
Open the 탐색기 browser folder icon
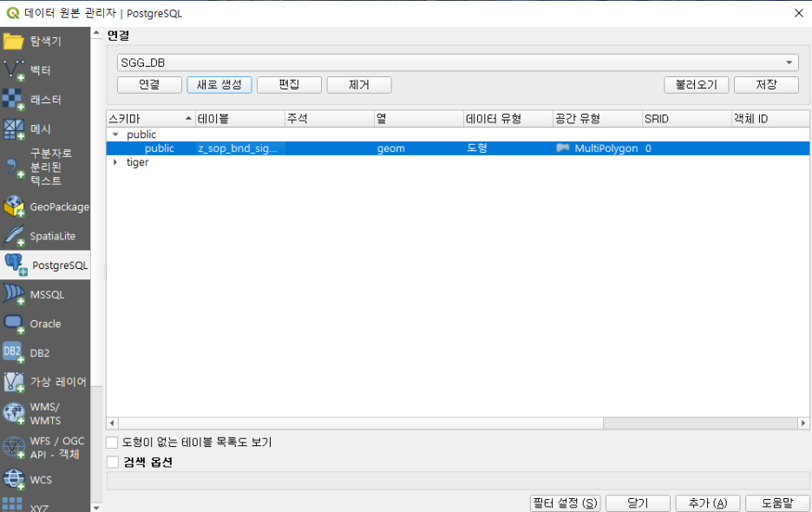click(x=14, y=41)
